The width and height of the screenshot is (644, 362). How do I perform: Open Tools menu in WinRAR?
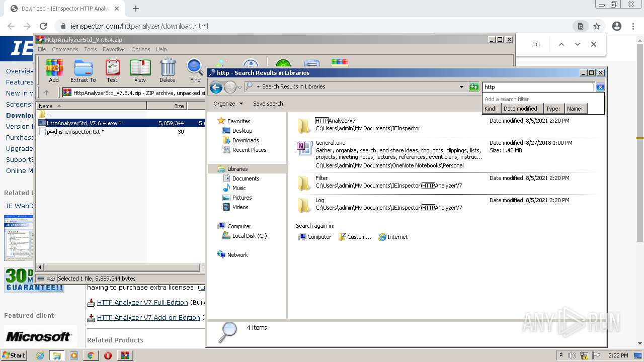(91, 49)
